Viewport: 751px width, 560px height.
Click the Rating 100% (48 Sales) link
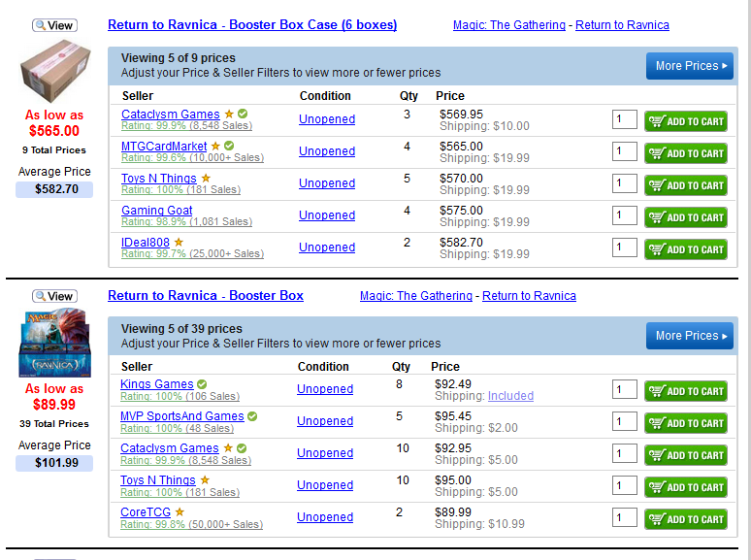[x=178, y=429]
